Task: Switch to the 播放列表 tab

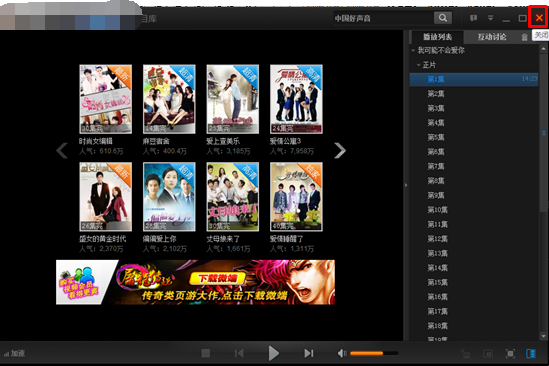Action: pyautogui.click(x=437, y=37)
